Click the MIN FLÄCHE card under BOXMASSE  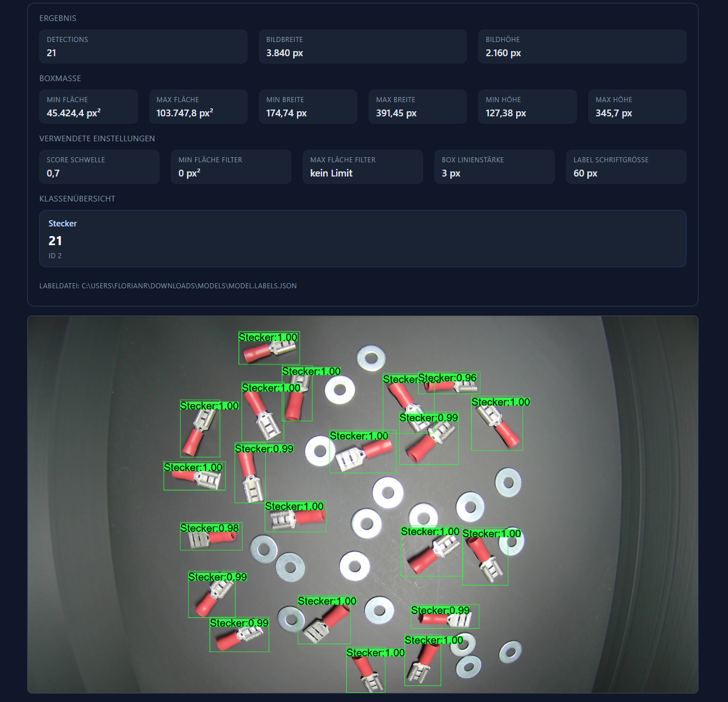point(89,107)
